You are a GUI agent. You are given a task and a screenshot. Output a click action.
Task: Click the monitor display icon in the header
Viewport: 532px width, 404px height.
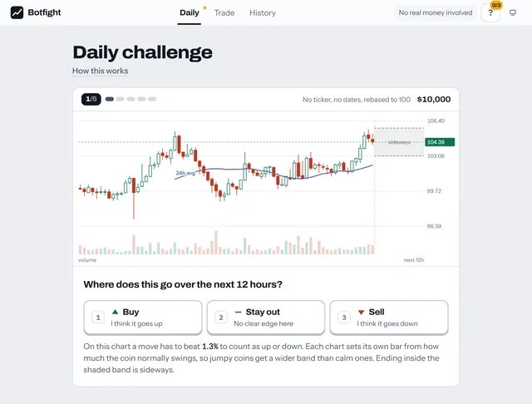click(x=513, y=13)
